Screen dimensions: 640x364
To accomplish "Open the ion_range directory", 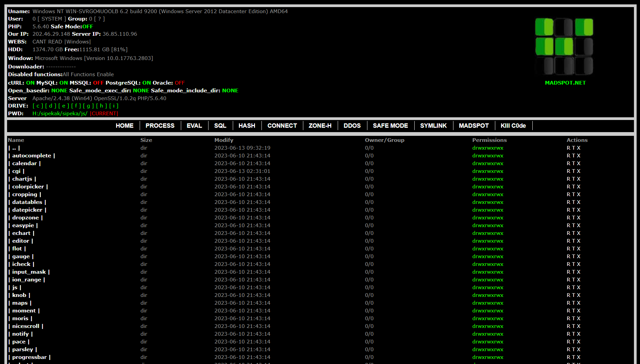I will (27, 280).
